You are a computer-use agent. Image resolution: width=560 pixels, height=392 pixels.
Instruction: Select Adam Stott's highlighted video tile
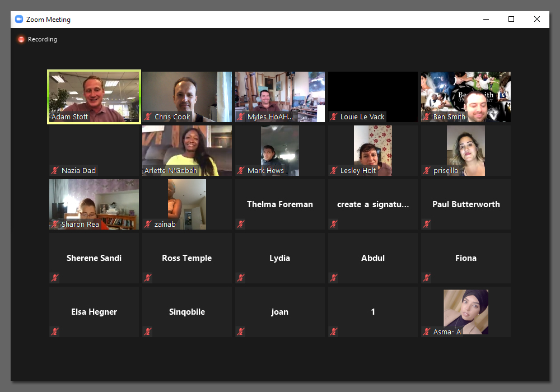tap(94, 97)
